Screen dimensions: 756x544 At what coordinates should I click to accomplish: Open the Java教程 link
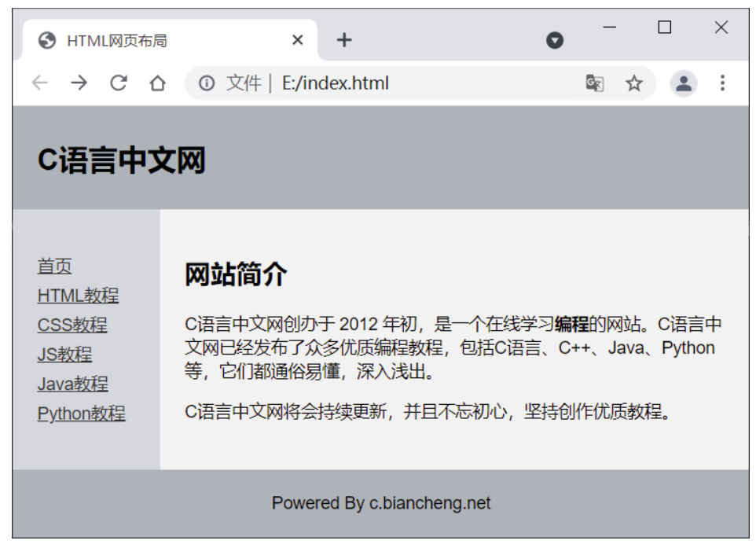point(73,384)
